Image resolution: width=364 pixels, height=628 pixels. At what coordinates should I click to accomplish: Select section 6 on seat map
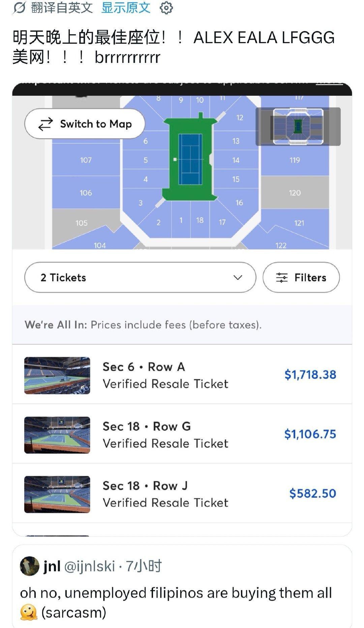[x=146, y=141]
